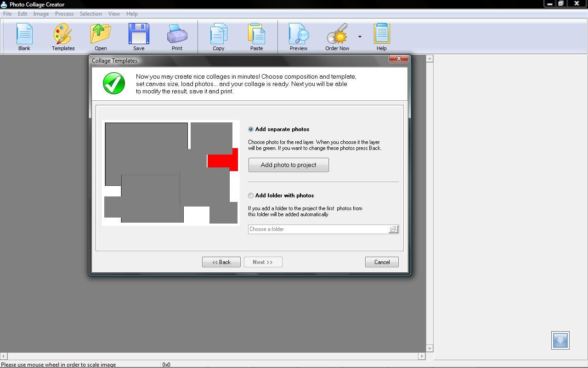This screenshot has height=368, width=588.
Task: Select the Add separate photos option
Action: coord(251,129)
